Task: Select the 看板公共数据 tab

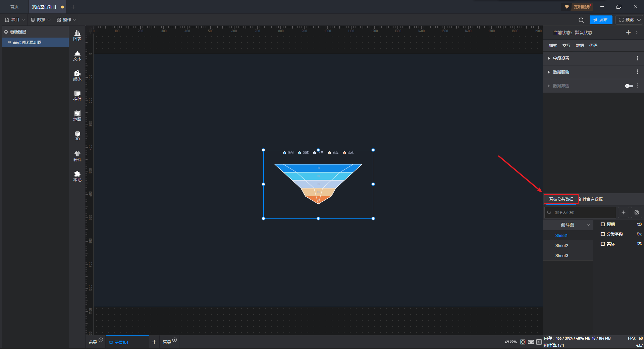Action: click(x=561, y=199)
